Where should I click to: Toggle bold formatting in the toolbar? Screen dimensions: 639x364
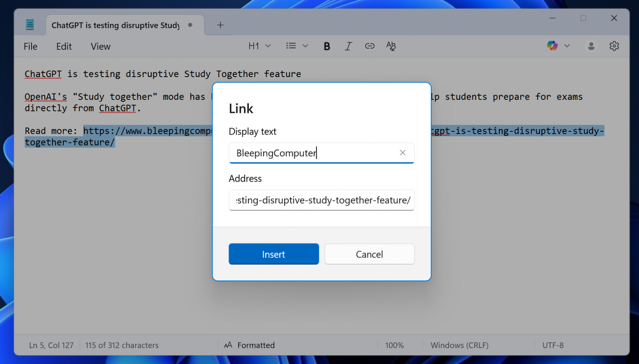(x=327, y=46)
